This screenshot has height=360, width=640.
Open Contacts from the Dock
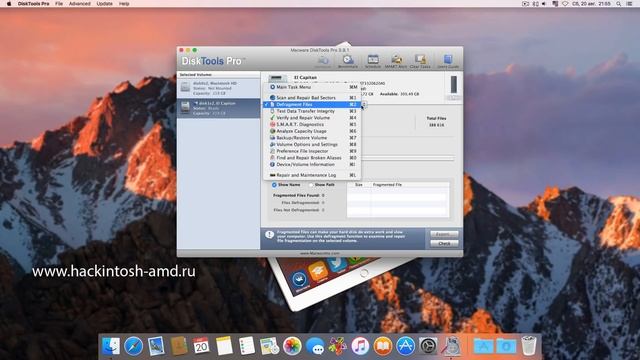point(179,346)
